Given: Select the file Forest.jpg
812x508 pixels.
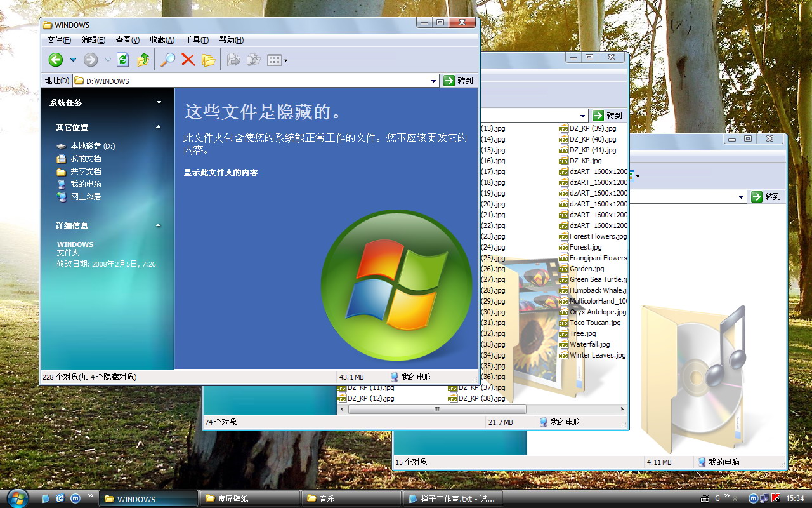Looking at the screenshot, I should tap(580, 247).
